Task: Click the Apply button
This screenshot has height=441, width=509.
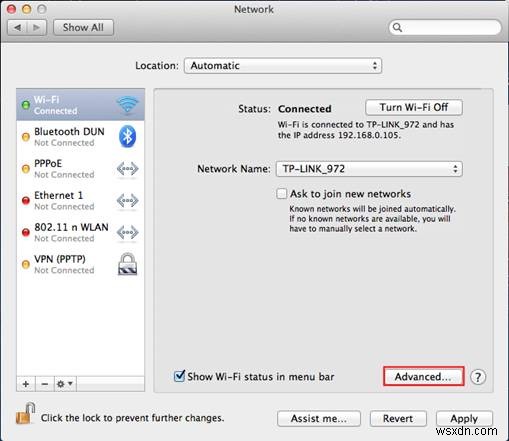Action: click(x=464, y=418)
